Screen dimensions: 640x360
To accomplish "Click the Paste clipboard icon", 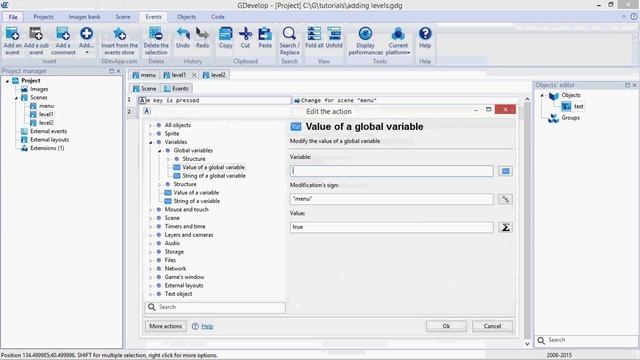I will (265, 34).
